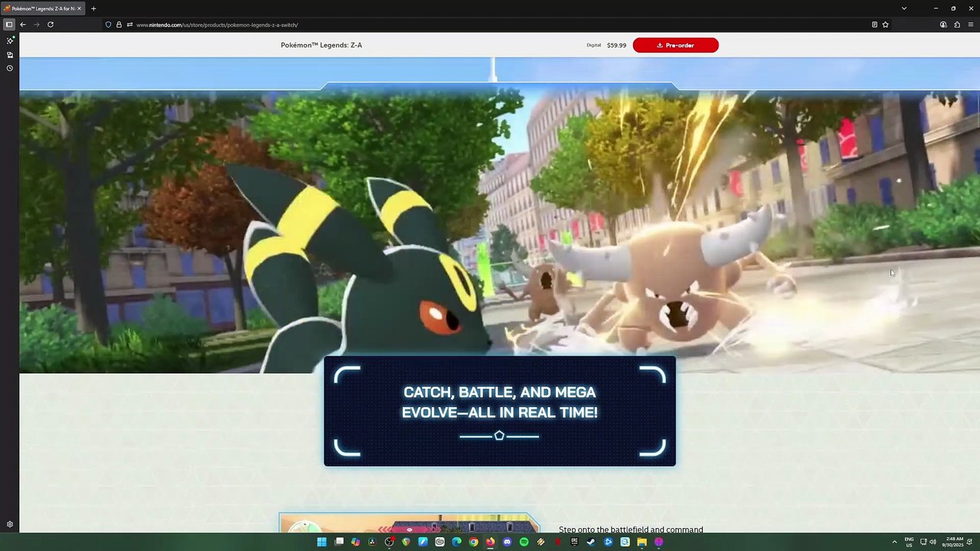This screenshot has width=980, height=551.
Task: Open the History clock sidebar icon
Action: coord(10,68)
